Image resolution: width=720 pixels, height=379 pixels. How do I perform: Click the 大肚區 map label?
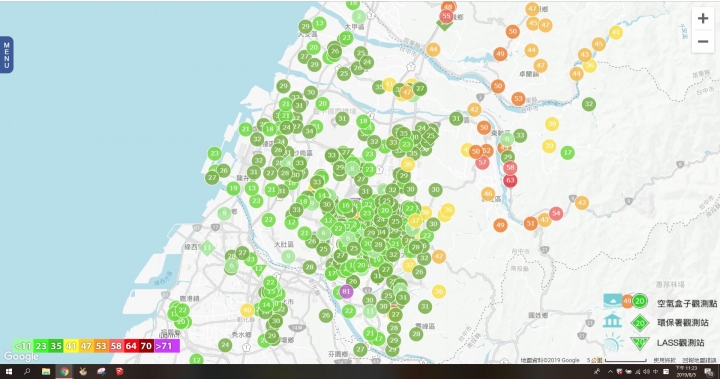(284, 245)
